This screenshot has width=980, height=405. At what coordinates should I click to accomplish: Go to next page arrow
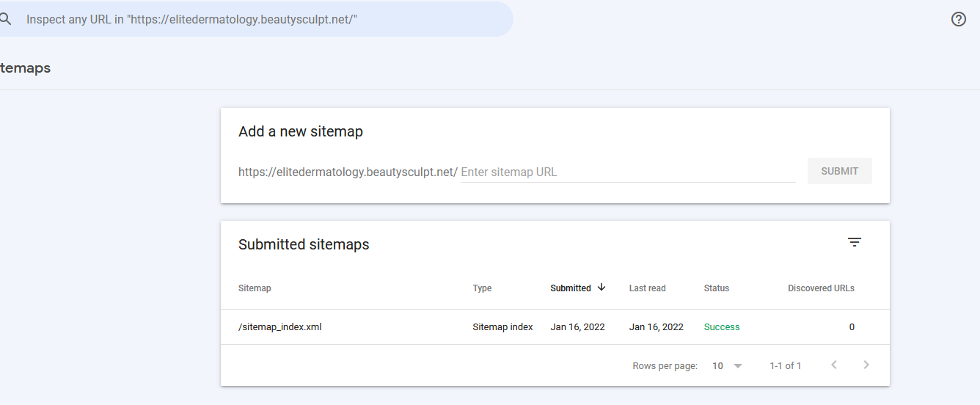point(866,365)
